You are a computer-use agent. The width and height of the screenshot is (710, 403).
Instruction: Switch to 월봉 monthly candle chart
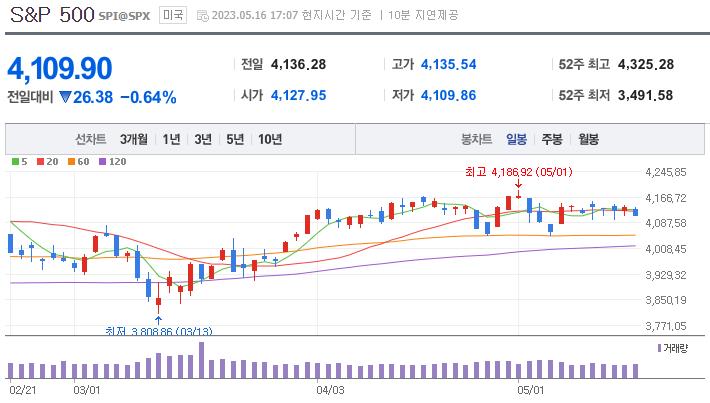[x=588, y=139]
